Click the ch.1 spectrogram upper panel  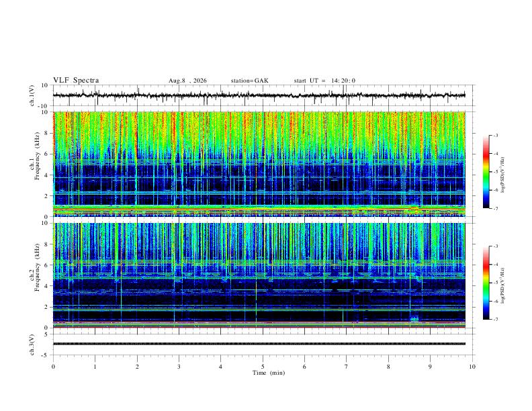[x=259, y=164]
